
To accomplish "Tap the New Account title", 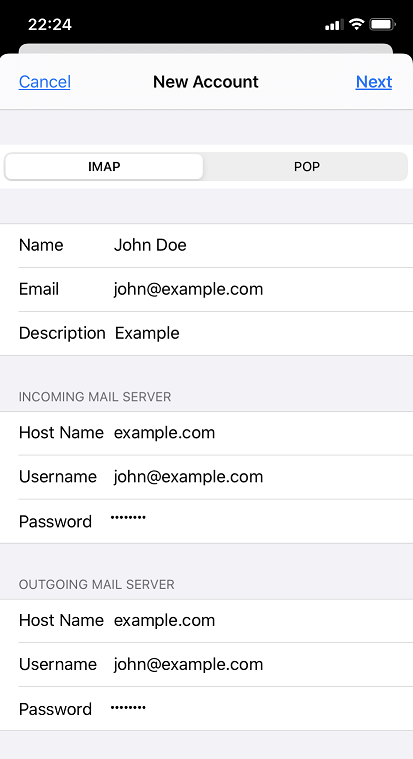I will 206,82.
